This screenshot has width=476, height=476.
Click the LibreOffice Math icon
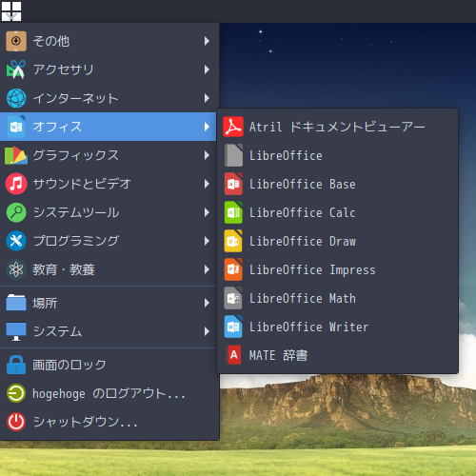click(x=233, y=298)
